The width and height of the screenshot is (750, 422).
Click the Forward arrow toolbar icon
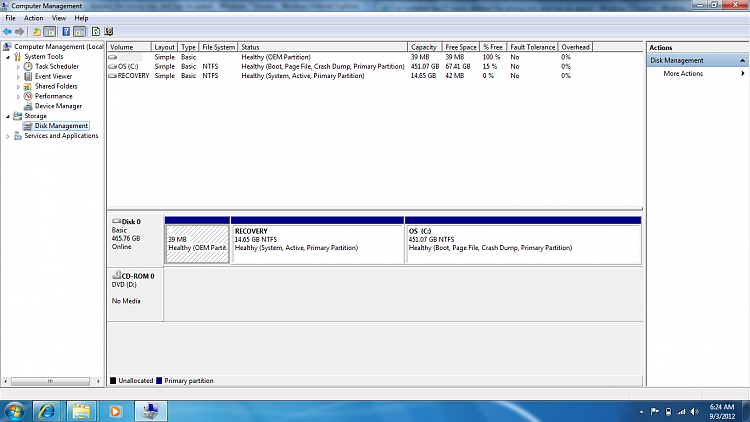pyautogui.click(x=20, y=32)
